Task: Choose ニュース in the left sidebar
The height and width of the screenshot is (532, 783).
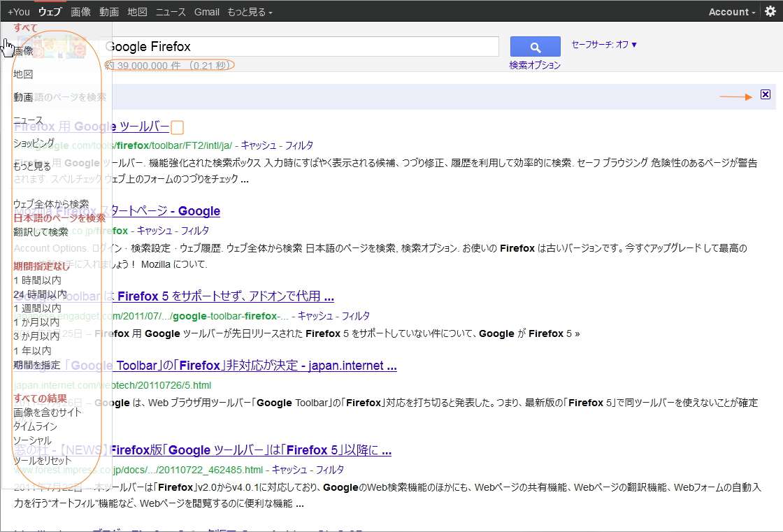Action: tap(29, 120)
